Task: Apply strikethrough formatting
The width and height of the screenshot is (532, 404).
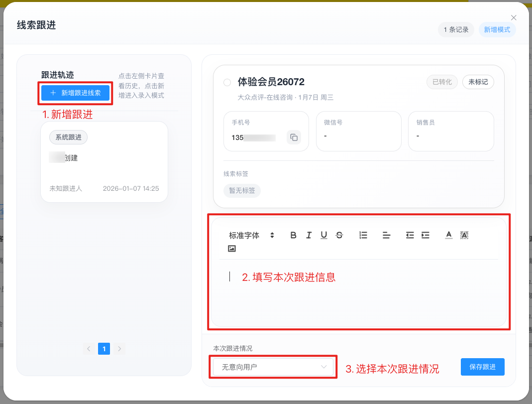Action: pyautogui.click(x=339, y=235)
